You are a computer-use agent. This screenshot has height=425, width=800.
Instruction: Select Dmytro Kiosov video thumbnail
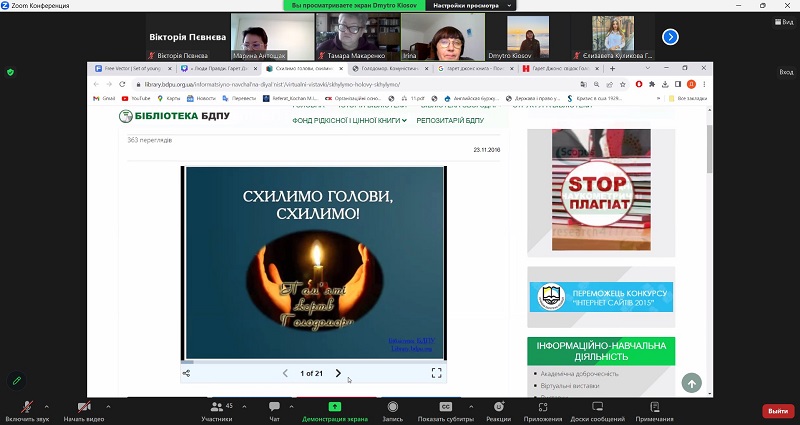pyautogui.click(x=528, y=37)
